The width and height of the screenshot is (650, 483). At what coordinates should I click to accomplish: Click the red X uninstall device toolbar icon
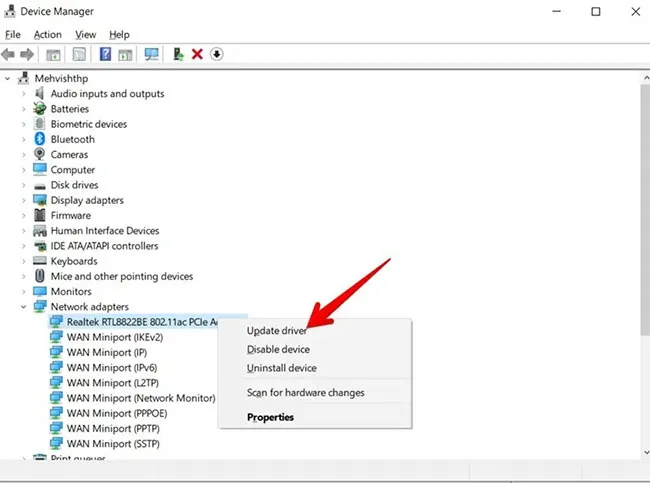(197, 54)
